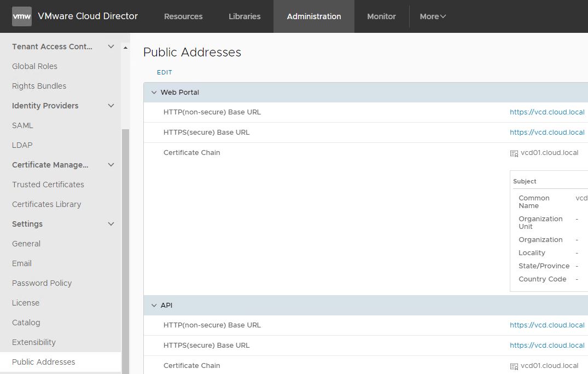Open Password Policy settings page
This screenshot has width=588, height=374.
(42, 283)
